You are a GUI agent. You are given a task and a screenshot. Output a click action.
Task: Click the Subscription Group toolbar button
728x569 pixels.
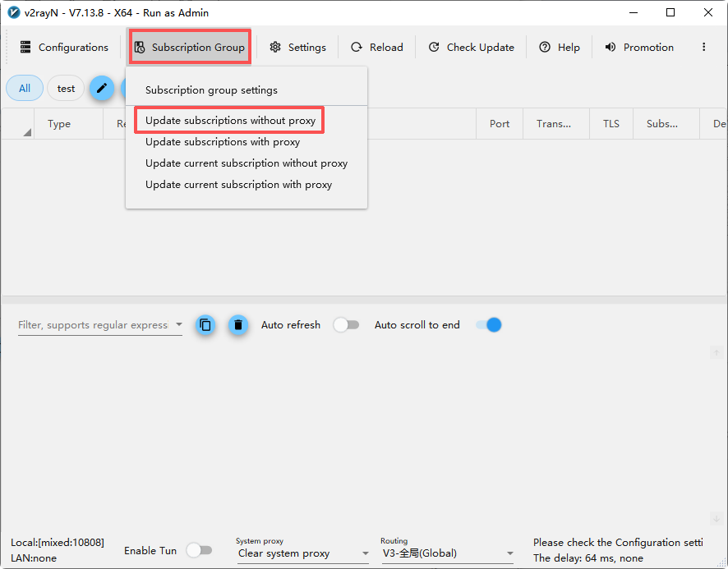190,48
